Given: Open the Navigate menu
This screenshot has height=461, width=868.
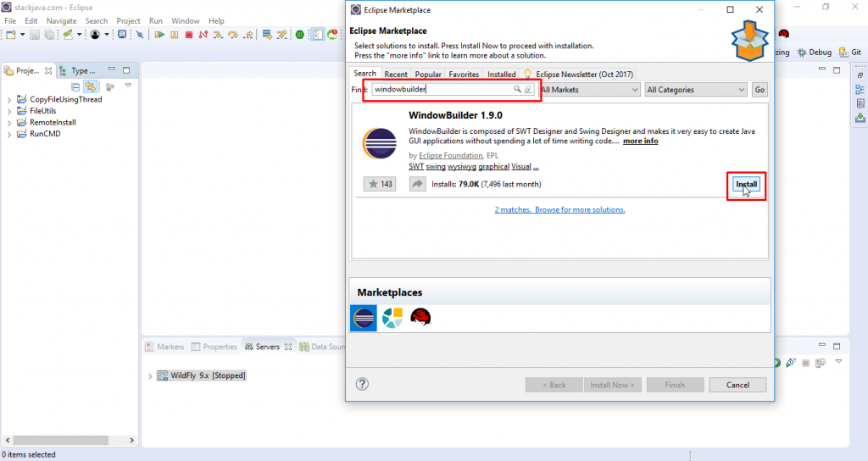Looking at the screenshot, I should click(61, 21).
